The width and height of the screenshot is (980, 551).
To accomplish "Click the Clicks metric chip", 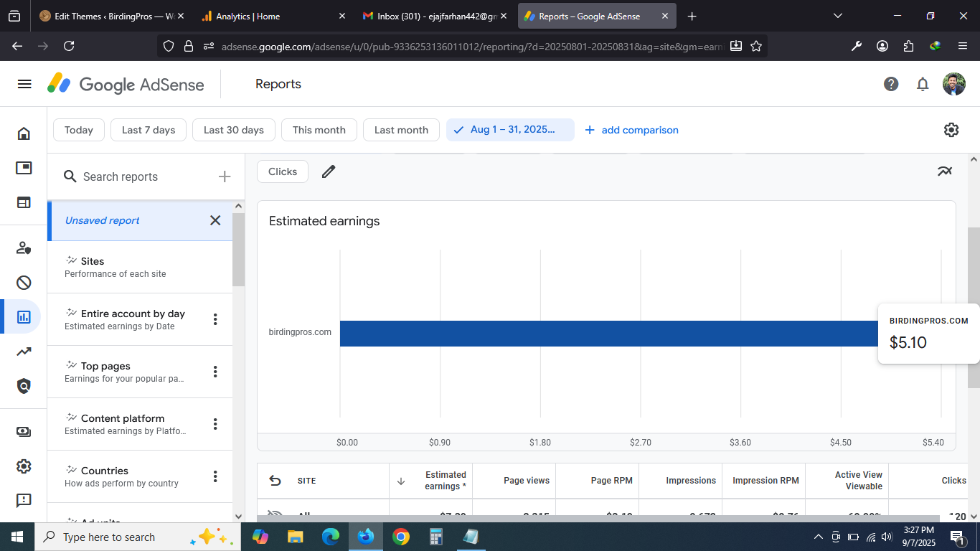I will [283, 171].
